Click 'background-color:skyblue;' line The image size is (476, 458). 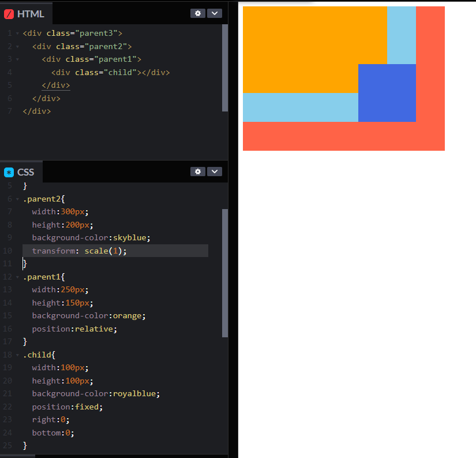pyautogui.click(x=91, y=237)
